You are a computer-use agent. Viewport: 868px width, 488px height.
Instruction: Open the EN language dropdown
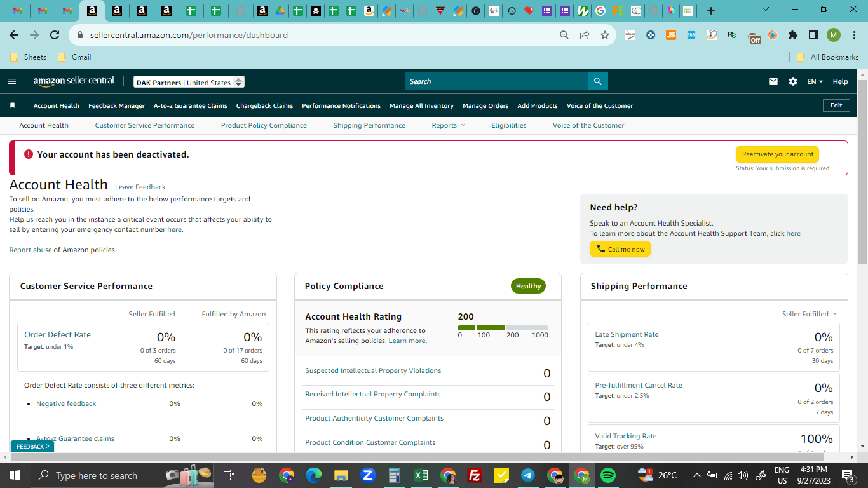(815, 81)
